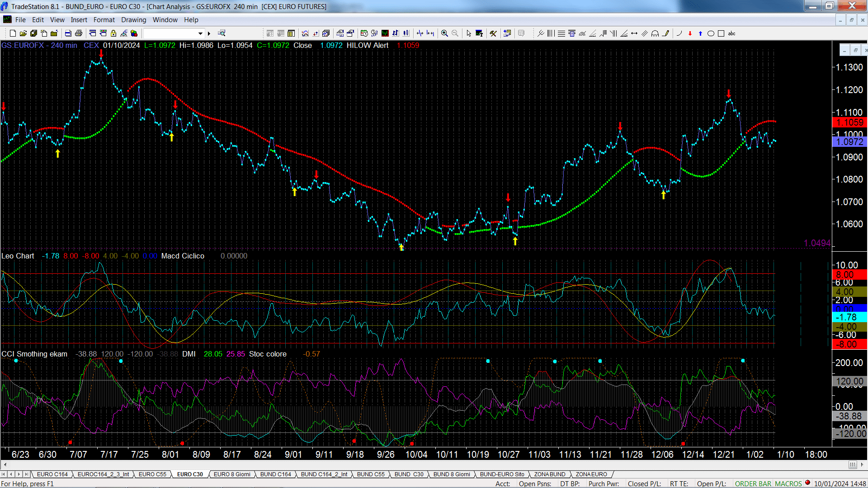The image size is (868, 488).
Task: Click the decrease bar spacing icon
Action: [420, 33]
